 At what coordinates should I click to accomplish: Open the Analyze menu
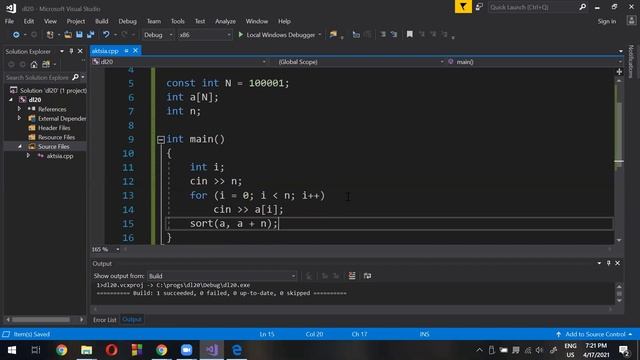pos(225,21)
